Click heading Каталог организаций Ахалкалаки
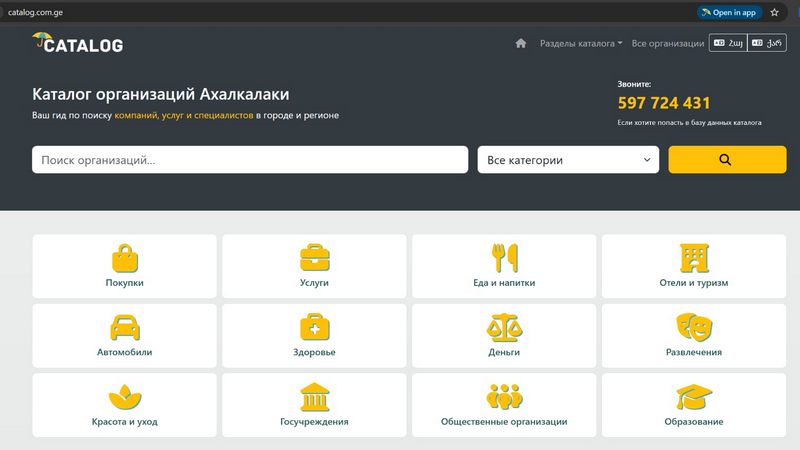Image resolution: width=800 pixels, height=450 pixels. [161, 94]
